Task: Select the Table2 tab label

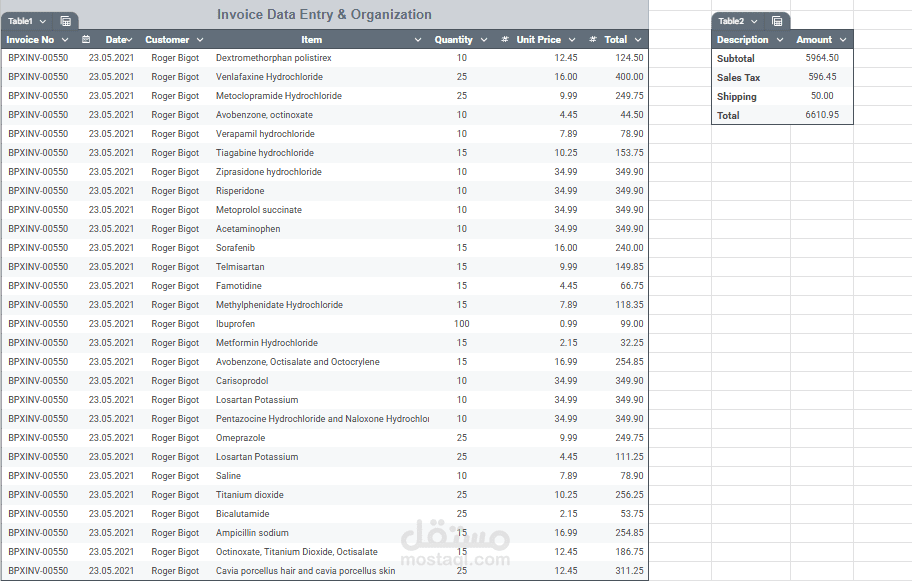Action: [x=731, y=22]
